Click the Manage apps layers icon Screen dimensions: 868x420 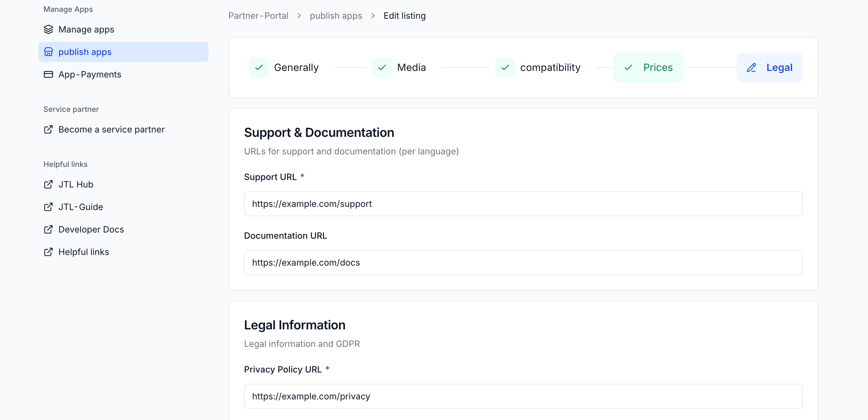pos(48,29)
